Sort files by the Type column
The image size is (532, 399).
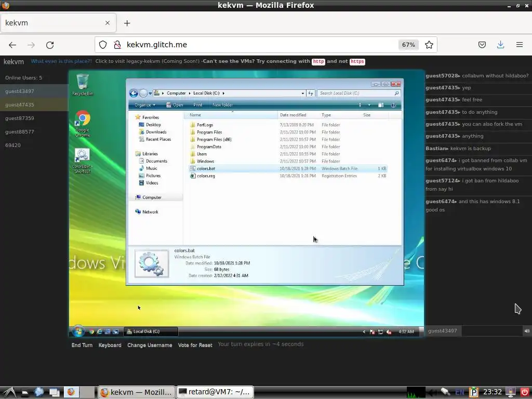[340, 115]
